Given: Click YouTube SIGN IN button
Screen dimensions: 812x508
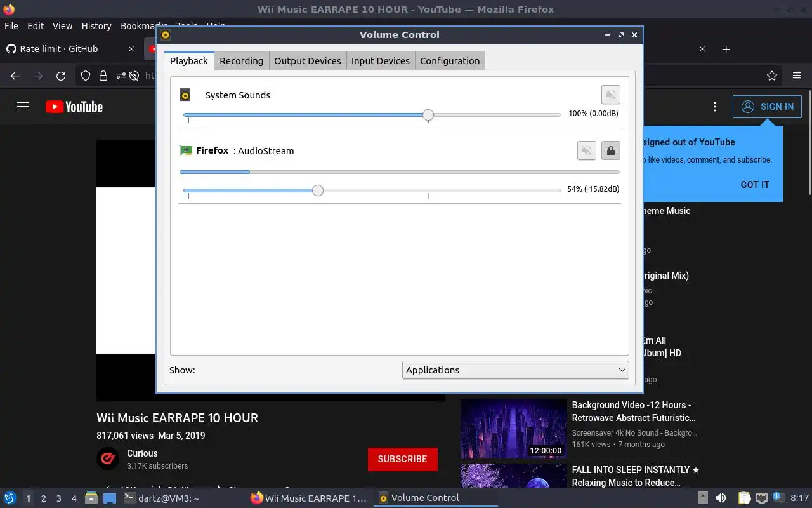Looking at the screenshot, I should coord(767,107).
